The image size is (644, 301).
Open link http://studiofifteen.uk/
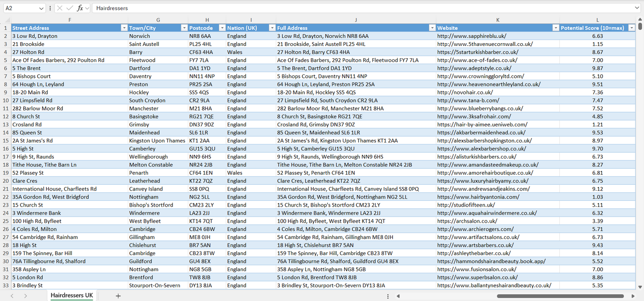(466, 205)
